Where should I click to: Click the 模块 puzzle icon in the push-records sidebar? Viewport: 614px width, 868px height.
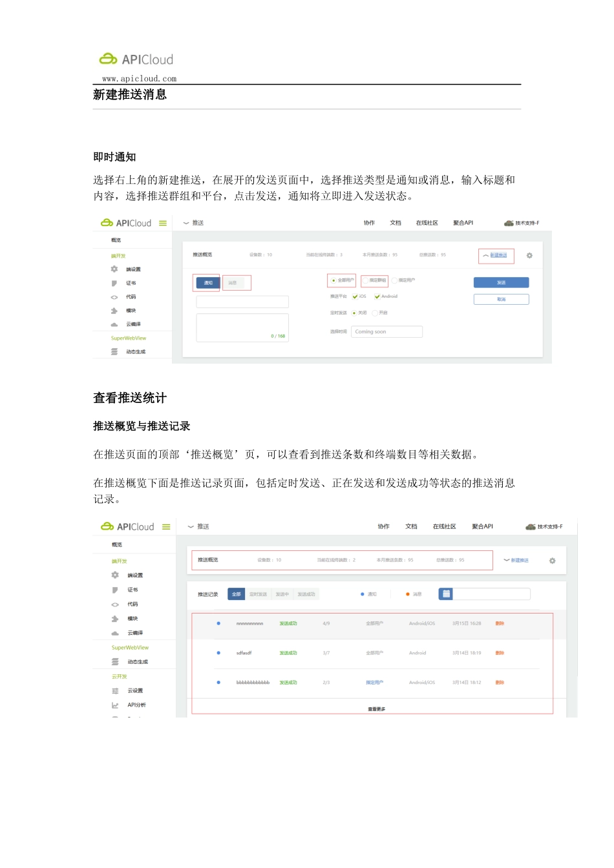[x=115, y=619]
